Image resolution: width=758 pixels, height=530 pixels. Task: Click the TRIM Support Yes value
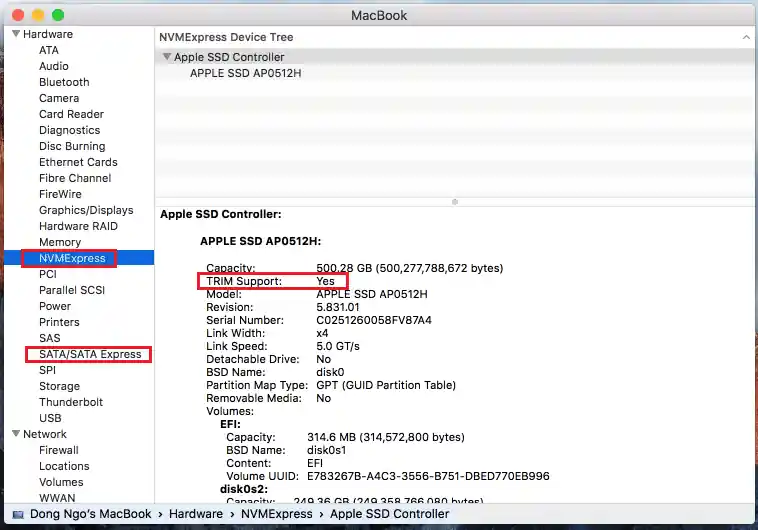pos(325,281)
